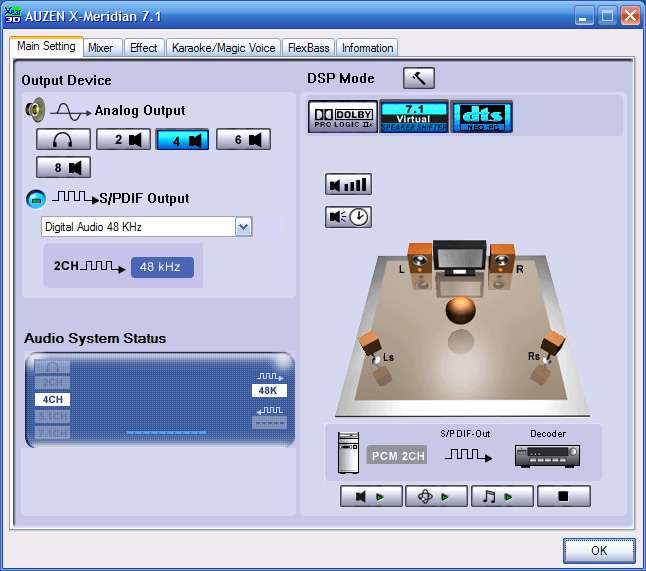Play the music test sample

click(x=502, y=496)
